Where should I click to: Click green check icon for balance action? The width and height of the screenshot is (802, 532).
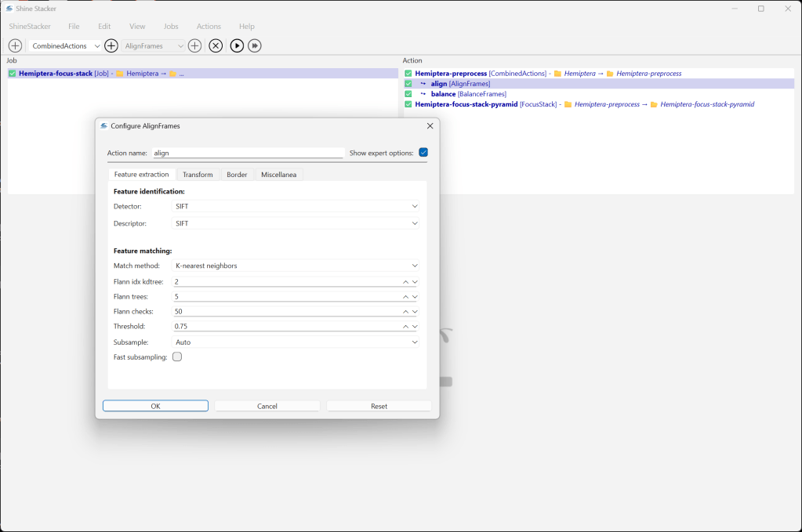(x=408, y=94)
